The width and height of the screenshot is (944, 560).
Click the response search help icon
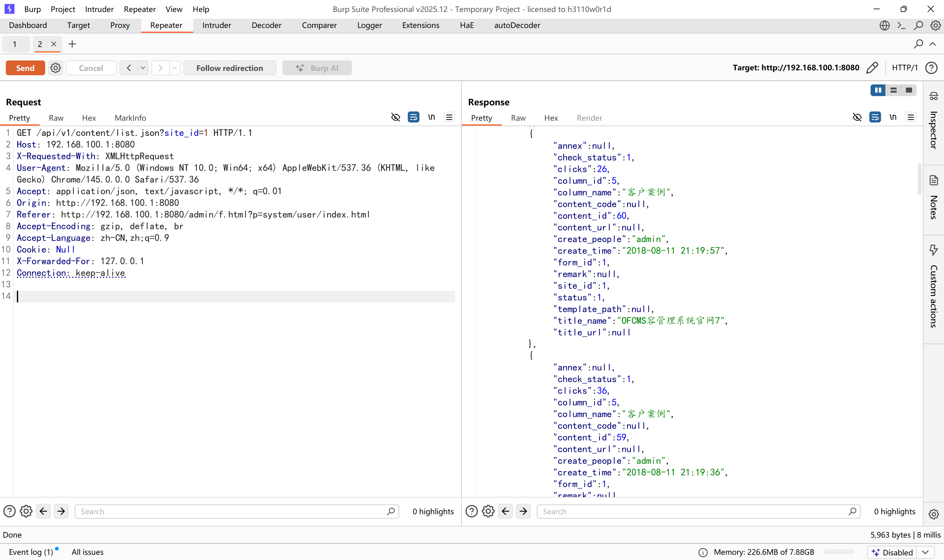pos(472,511)
